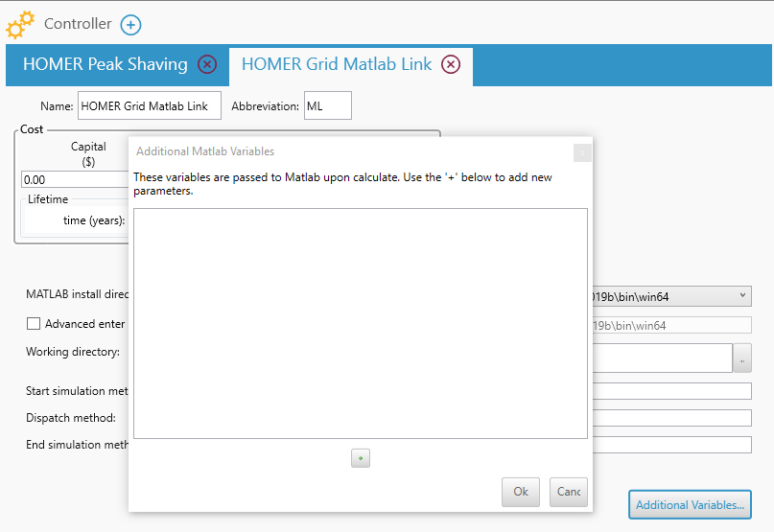The width and height of the screenshot is (774, 532).
Task: Cancel the Additional Matlab Variables dialog
Action: pos(568,492)
